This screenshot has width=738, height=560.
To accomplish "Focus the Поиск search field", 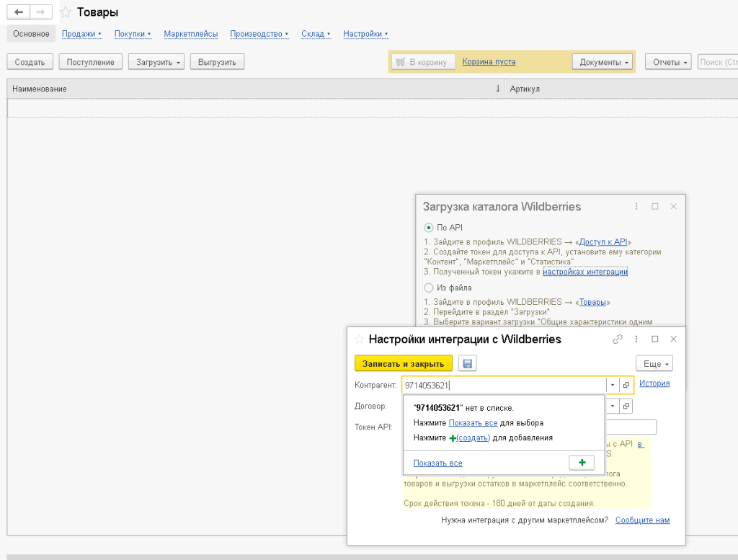I will pos(718,62).
